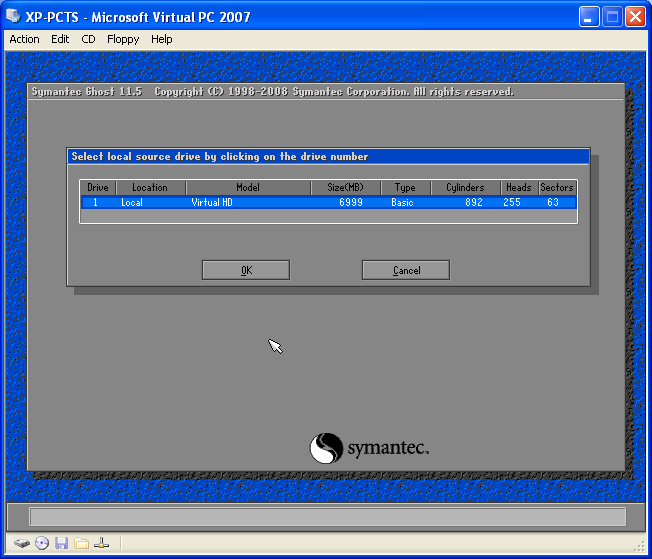Open the Edit menu

tap(60, 39)
